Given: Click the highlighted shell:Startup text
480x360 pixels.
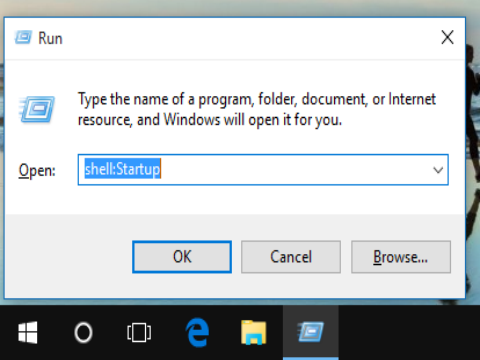Looking at the screenshot, I should [122, 169].
